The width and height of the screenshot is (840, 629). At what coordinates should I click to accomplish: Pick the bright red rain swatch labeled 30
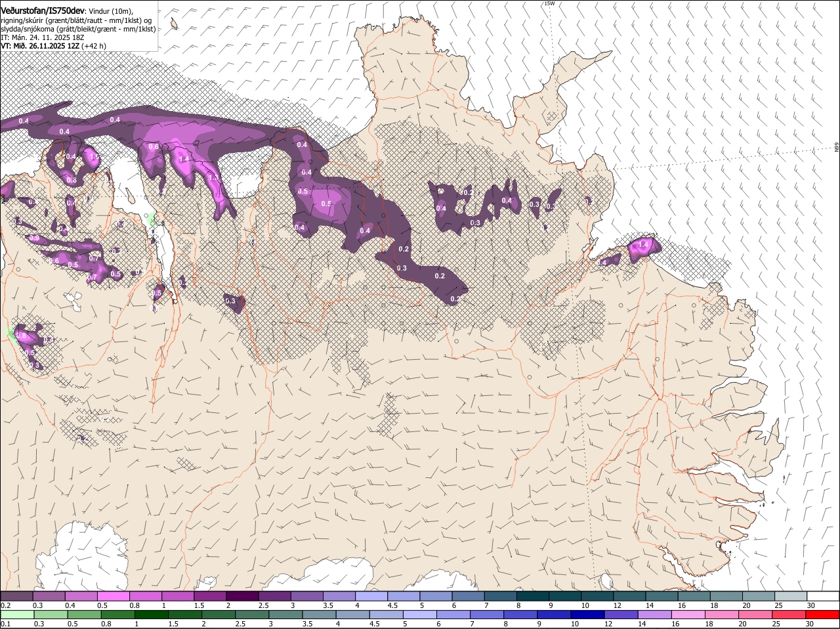coord(822,615)
